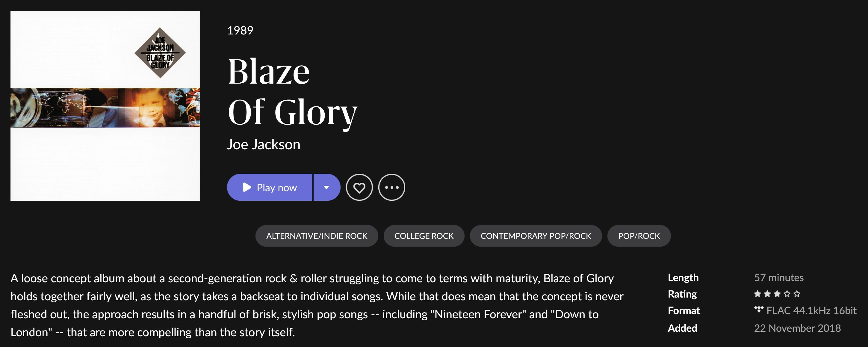The image size is (868, 347).
Task: Select the Alternative/Indie Rock genre tag
Action: point(317,236)
